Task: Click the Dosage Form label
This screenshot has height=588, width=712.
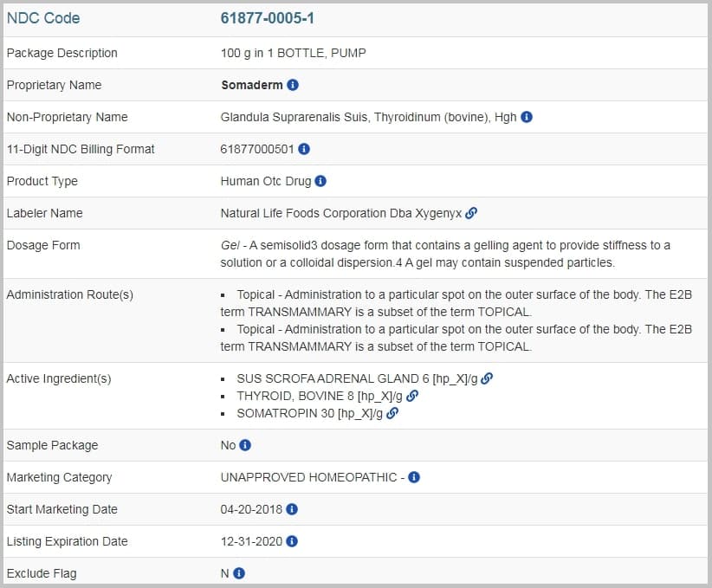Action: pyautogui.click(x=43, y=245)
